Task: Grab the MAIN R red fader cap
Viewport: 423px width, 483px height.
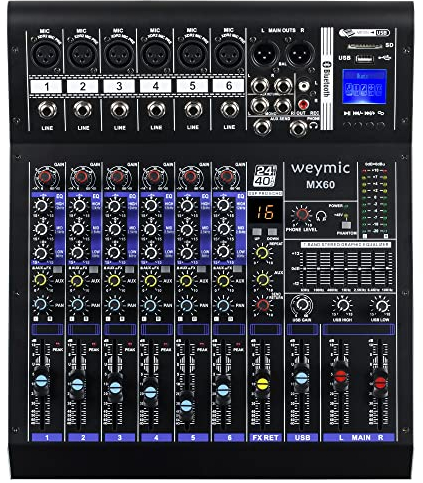Action: click(380, 383)
